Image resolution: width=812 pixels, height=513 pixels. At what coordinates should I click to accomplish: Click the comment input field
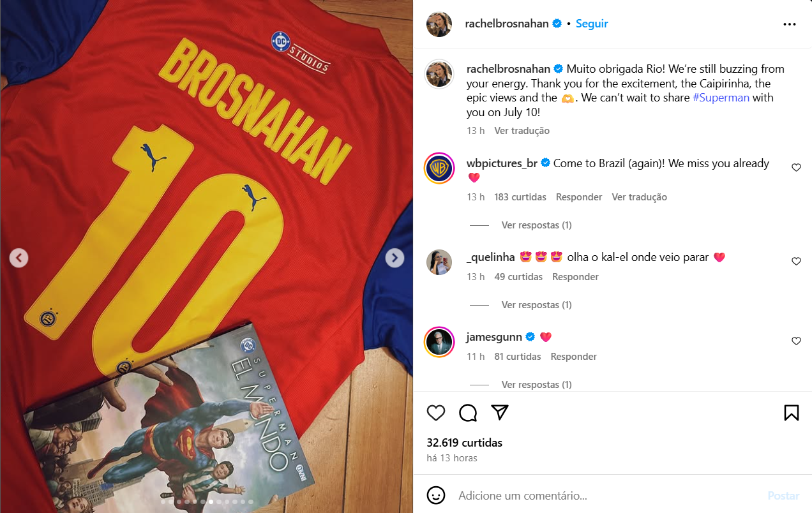[x=606, y=496]
